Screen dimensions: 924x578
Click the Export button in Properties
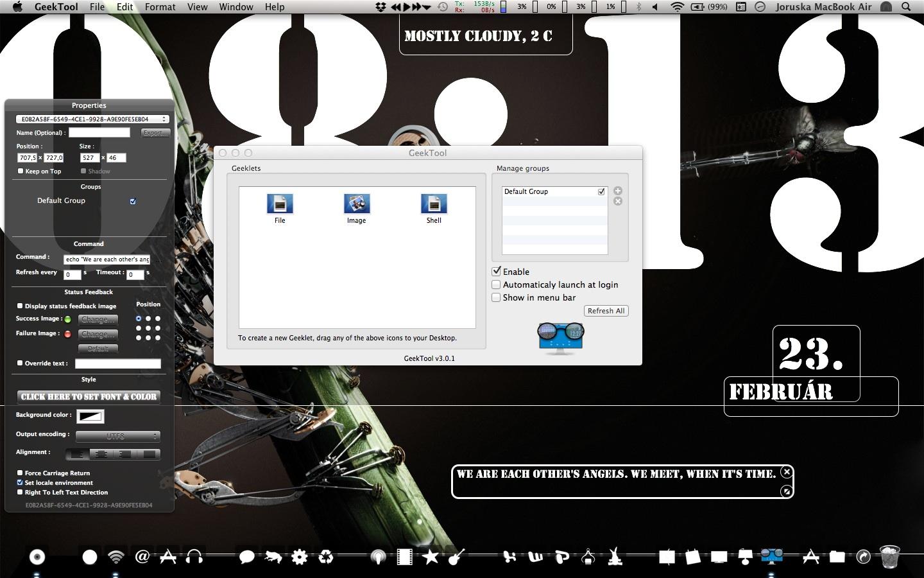pyautogui.click(x=155, y=133)
